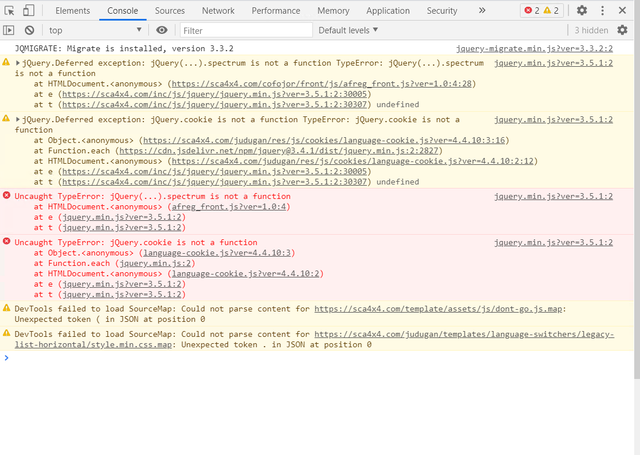Switch to the Security tab

[x=442, y=11]
